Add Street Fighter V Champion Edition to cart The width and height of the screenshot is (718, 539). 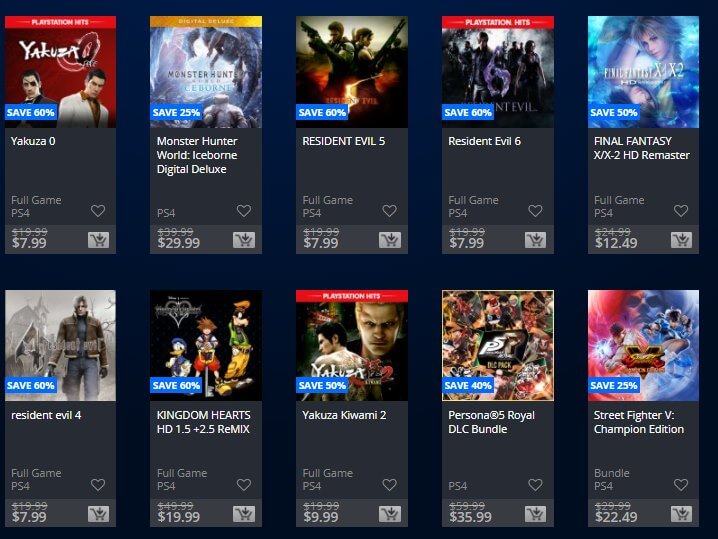[681, 514]
